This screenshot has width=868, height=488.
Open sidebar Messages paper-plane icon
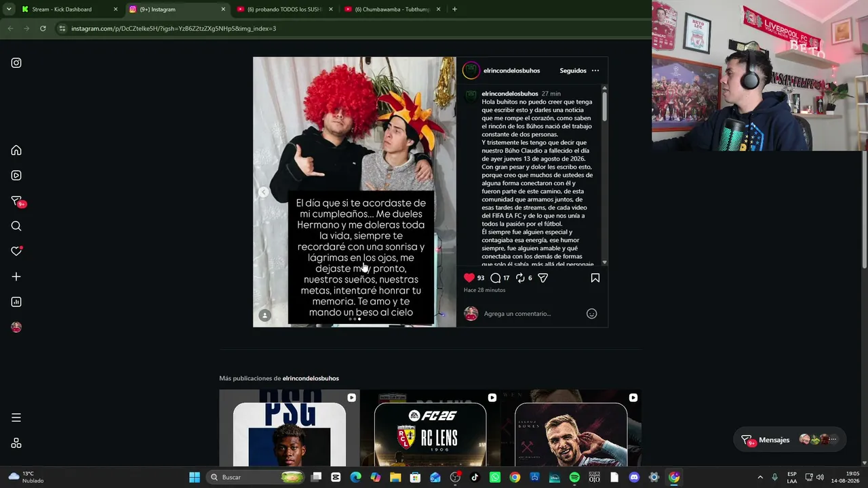coord(16,201)
